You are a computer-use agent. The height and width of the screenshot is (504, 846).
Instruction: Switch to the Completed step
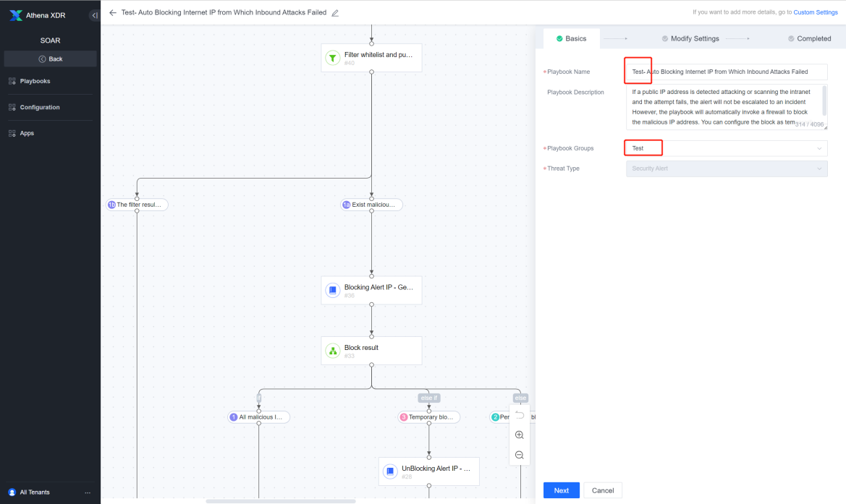tap(809, 39)
